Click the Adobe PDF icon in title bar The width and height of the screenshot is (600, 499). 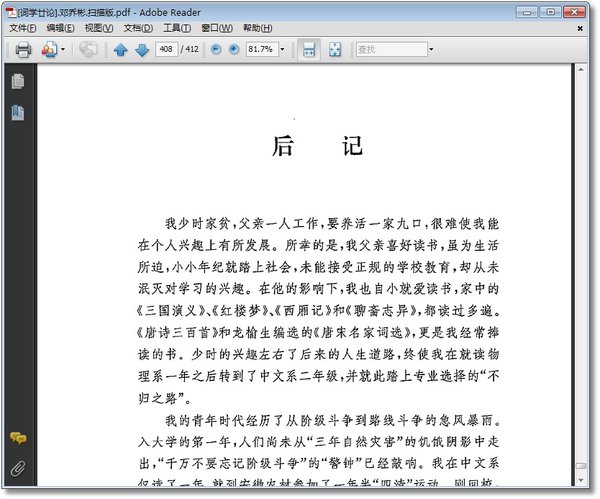pyautogui.click(x=12, y=12)
